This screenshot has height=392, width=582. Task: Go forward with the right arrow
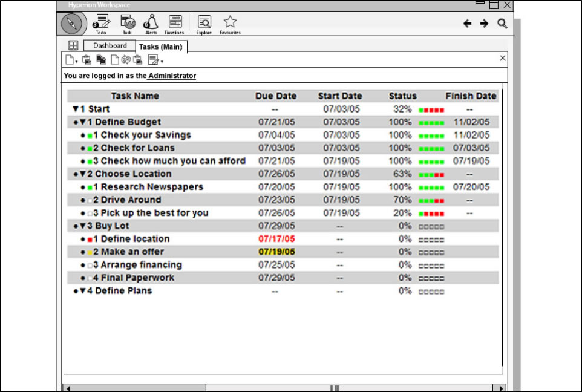pyautogui.click(x=484, y=24)
